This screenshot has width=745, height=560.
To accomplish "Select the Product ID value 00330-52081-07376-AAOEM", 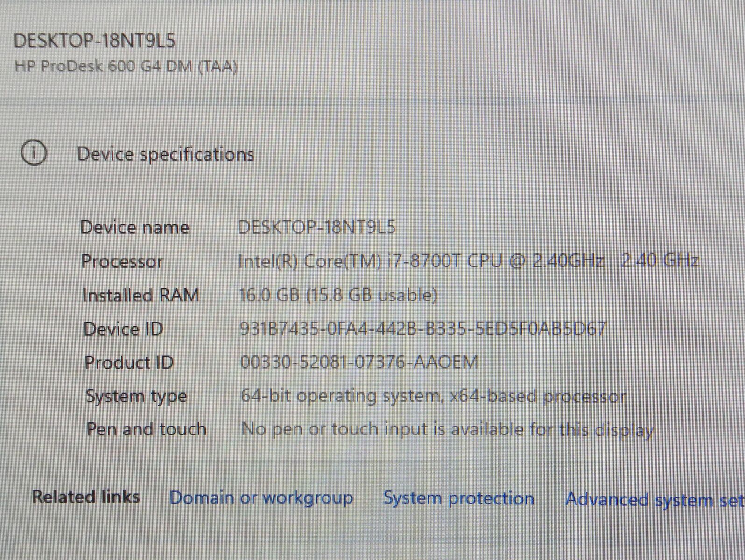I will coord(359,362).
